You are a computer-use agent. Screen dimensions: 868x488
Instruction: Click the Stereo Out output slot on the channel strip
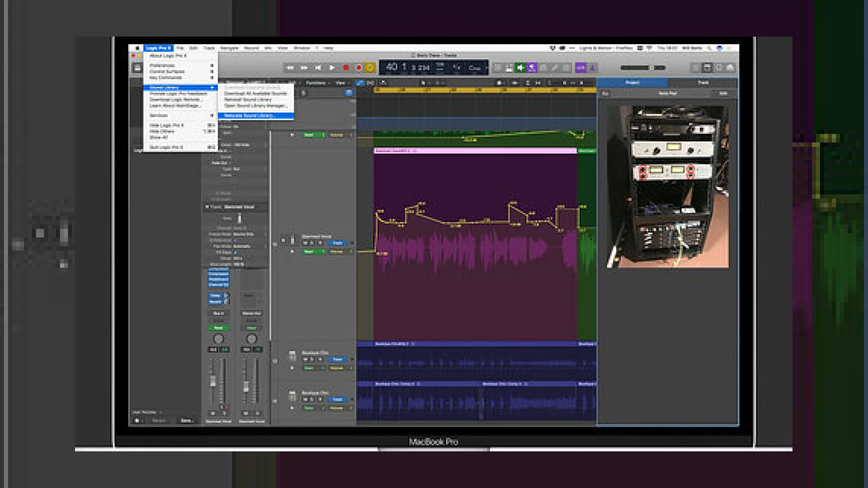[251, 313]
